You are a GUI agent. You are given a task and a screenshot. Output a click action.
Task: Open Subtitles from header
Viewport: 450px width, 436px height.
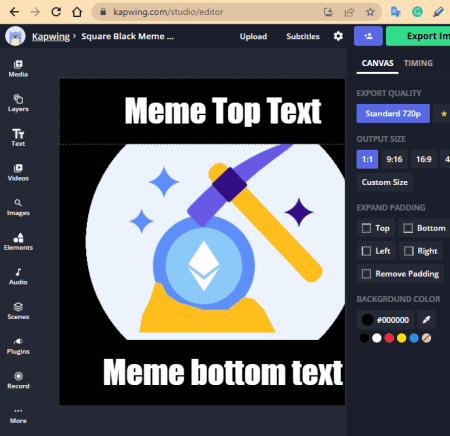click(303, 36)
